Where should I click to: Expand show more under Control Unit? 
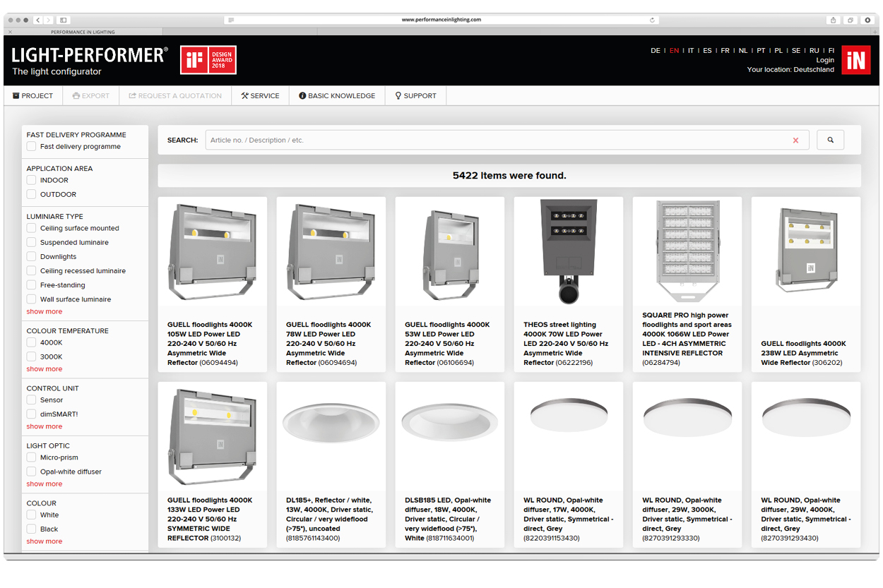pyautogui.click(x=45, y=426)
